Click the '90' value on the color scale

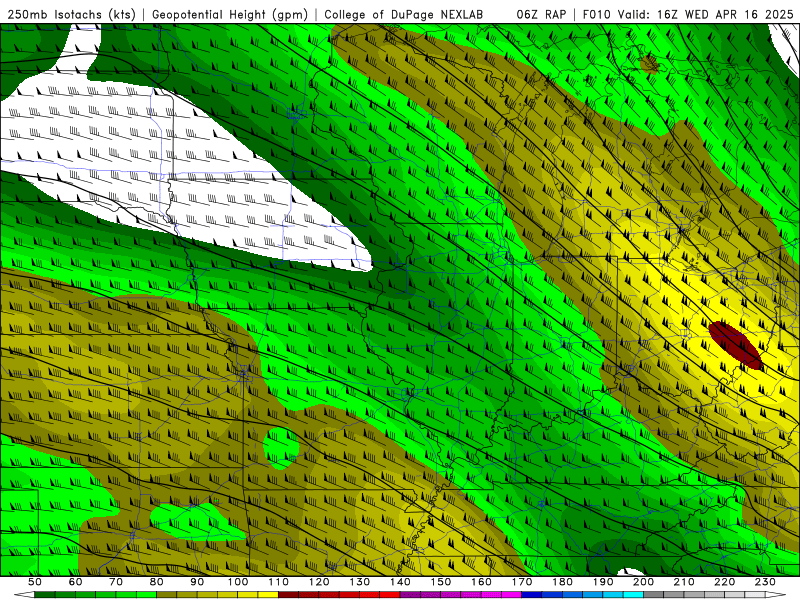[197, 582]
